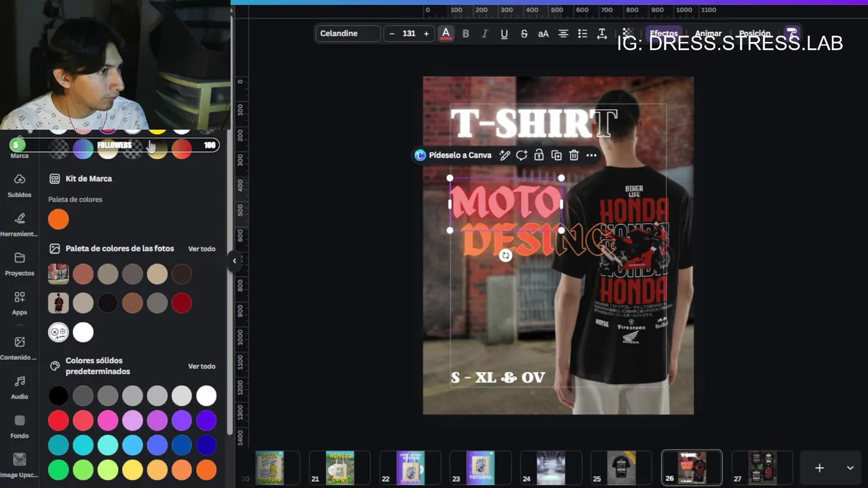Image resolution: width=868 pixels, height=488 pixels.
Task: Select the yellow solid color swatch
Action: pos(132,469)
